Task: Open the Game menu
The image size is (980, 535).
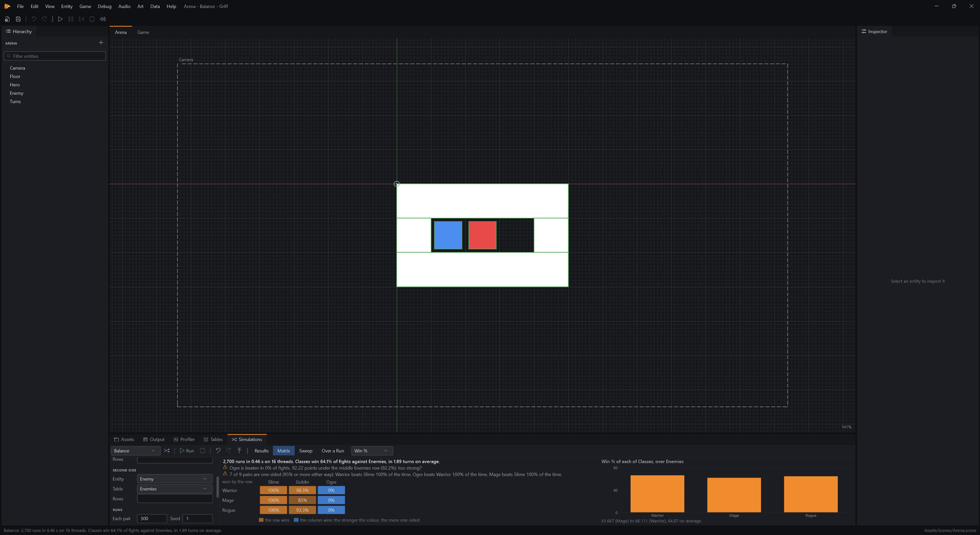Action: [85, 6]
